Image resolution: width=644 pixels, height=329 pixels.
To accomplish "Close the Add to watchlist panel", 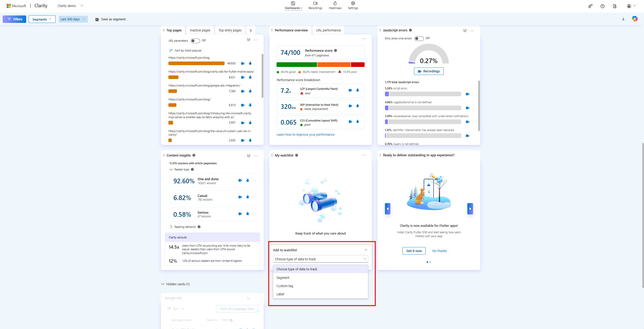I will (x=366, y=250).
